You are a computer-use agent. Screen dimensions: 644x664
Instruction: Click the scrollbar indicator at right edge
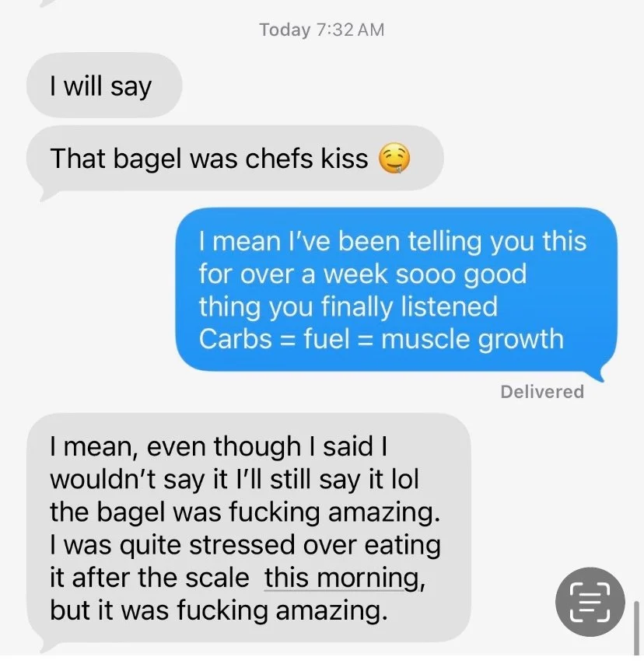click(x=636, y=629)
